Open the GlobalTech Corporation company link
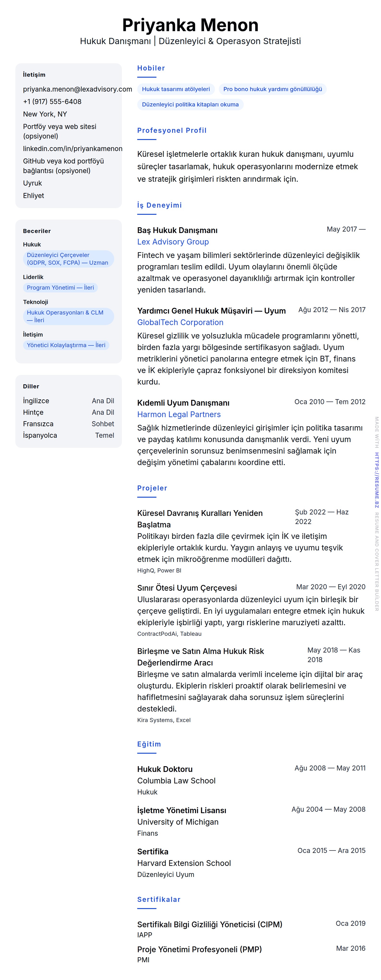381x980 pixels. (x=180, y=322)
